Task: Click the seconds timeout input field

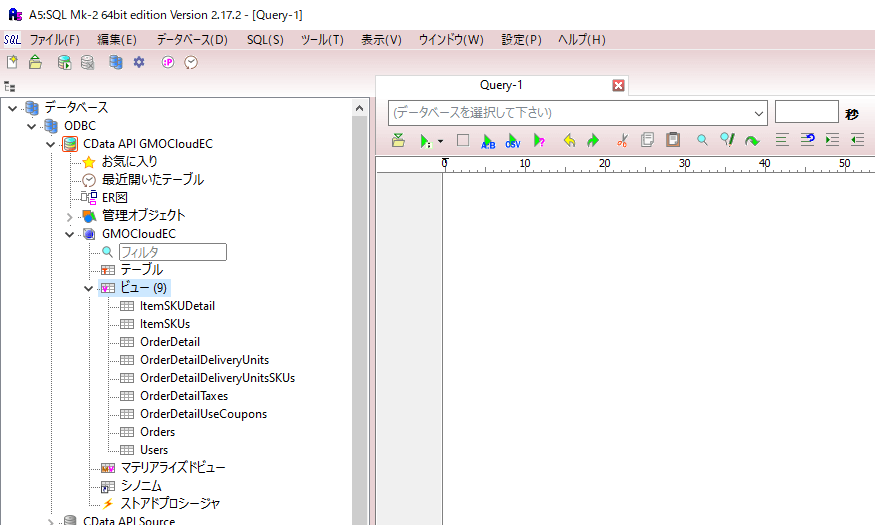Action: (806, 112)
